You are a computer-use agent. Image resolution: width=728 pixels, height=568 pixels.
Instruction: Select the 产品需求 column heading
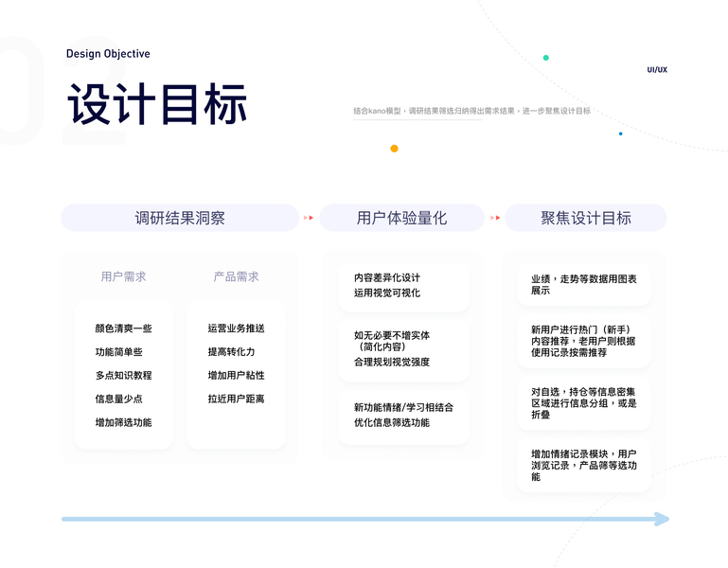[236, 276]
